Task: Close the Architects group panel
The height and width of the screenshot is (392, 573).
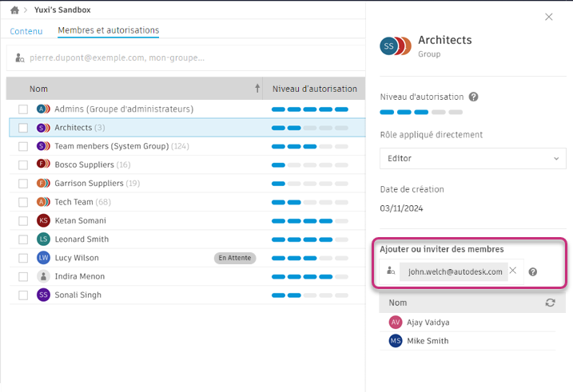Action: click(x=548, y=17)
